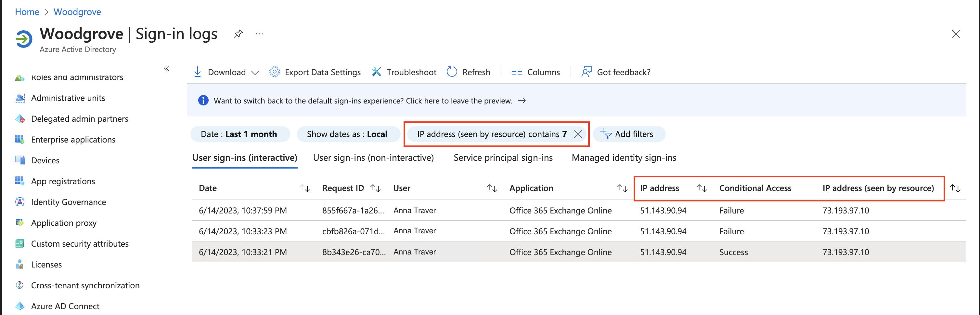This screenshot has height=315, width=980.
Task: Click the Woodgrove breadcrumb link
Action: pos(77,12)
